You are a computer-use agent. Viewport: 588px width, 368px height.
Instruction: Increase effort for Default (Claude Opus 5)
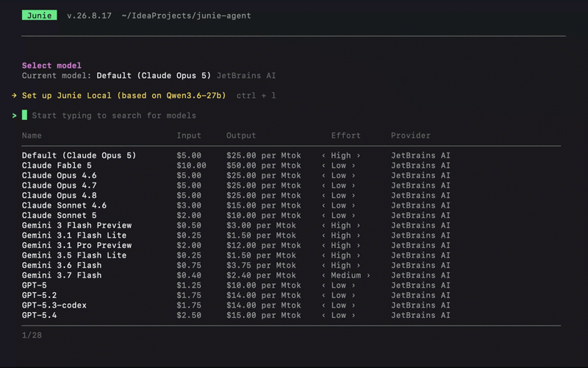pyautogui.click(x=358, y=155)
